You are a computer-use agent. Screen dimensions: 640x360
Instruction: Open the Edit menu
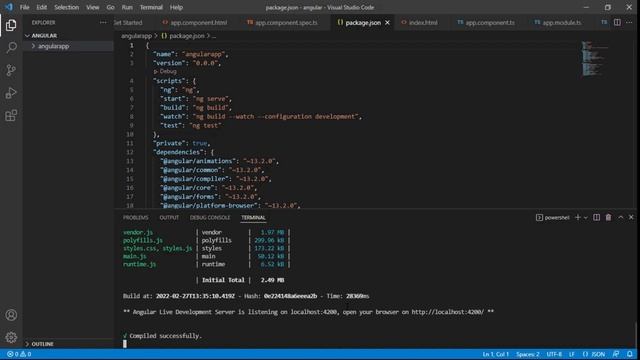tap(42, 7)
